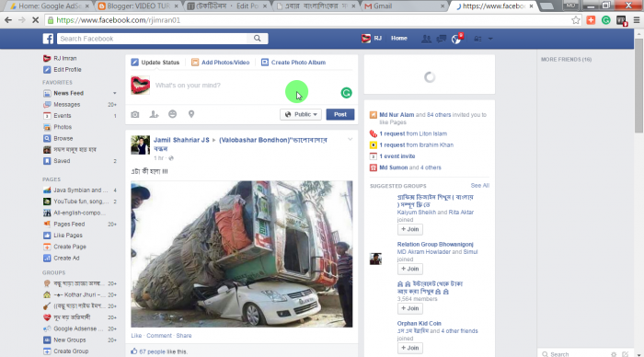Open Jamil Shahriar JS profile link
Screen dimensions: 644x357
(x=181, y=140)
